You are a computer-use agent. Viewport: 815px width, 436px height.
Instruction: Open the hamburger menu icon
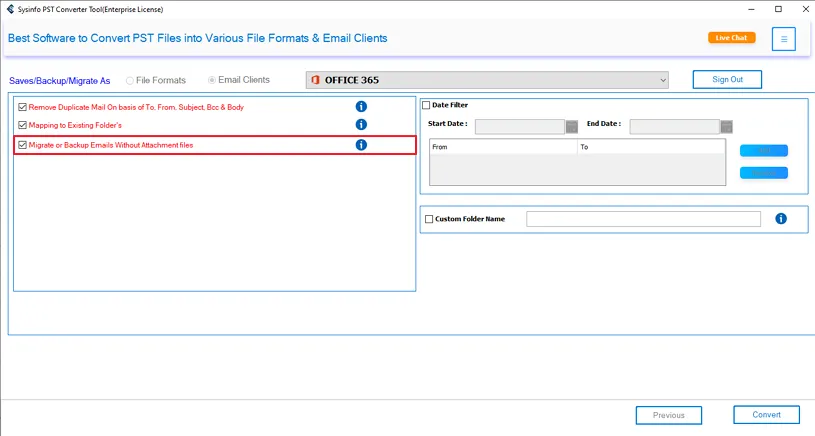tap(784, 39)
